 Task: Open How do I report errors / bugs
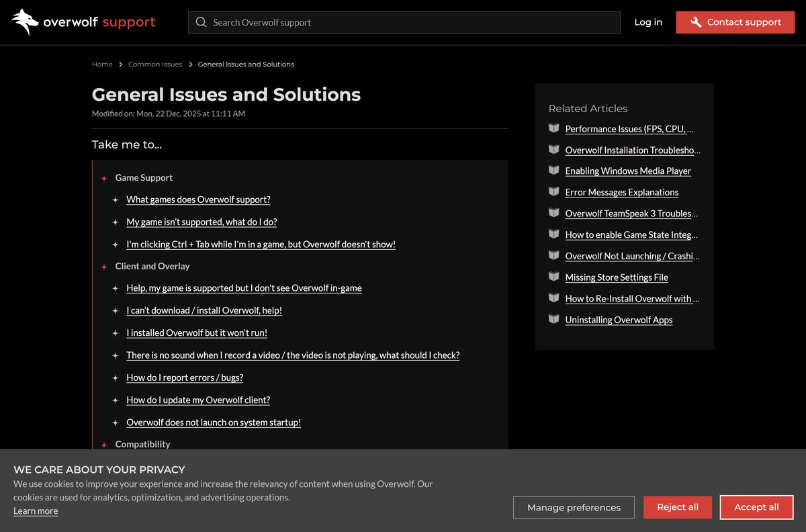185,378
